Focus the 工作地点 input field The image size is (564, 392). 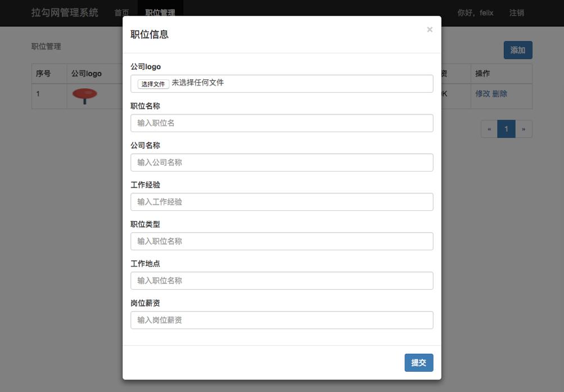[281, 280]
